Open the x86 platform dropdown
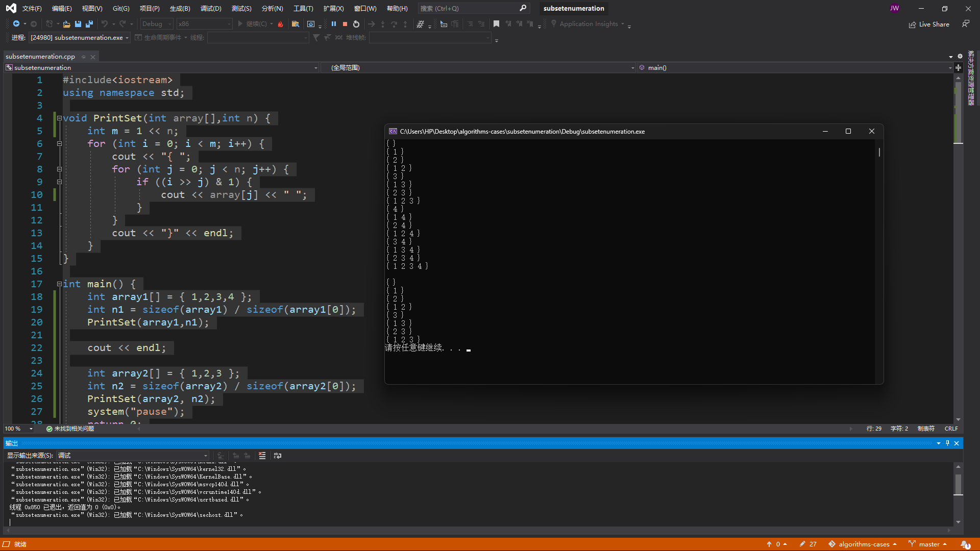The width and height of the screenshot is (980, 551). [x=204, y=24]
